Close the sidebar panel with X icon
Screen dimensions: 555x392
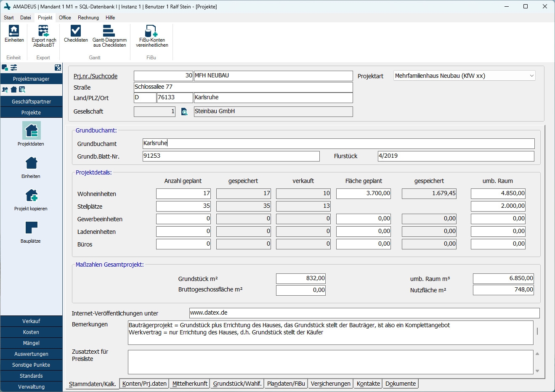tap(58, 67)
